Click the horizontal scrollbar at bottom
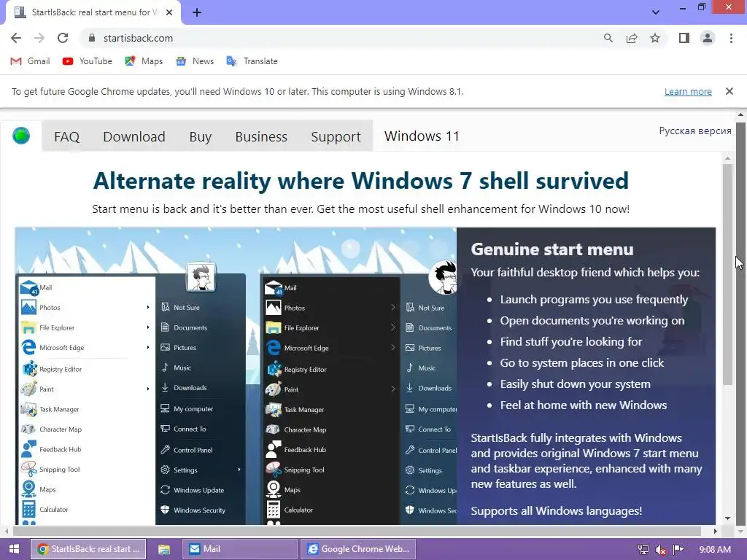Screen dimensions: 747x560 [357, 531]
